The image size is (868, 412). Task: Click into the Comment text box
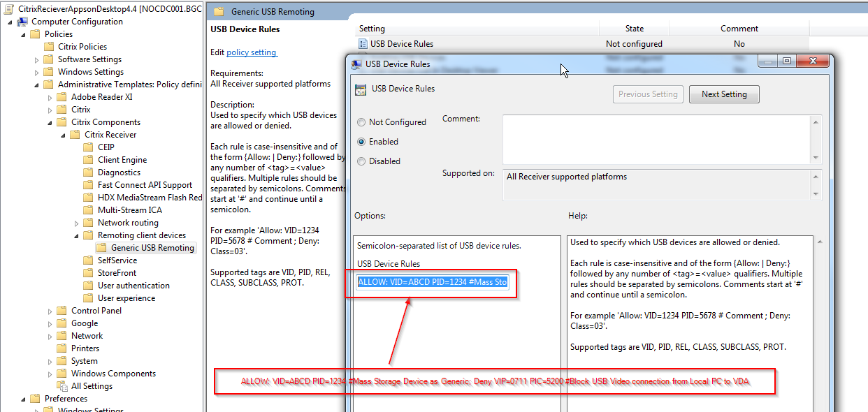(x=656, y=140)
